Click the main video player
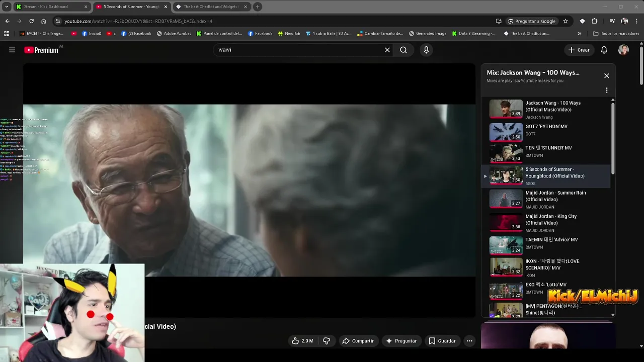This screenshot has height=362, width=644. tap(249, 190)
